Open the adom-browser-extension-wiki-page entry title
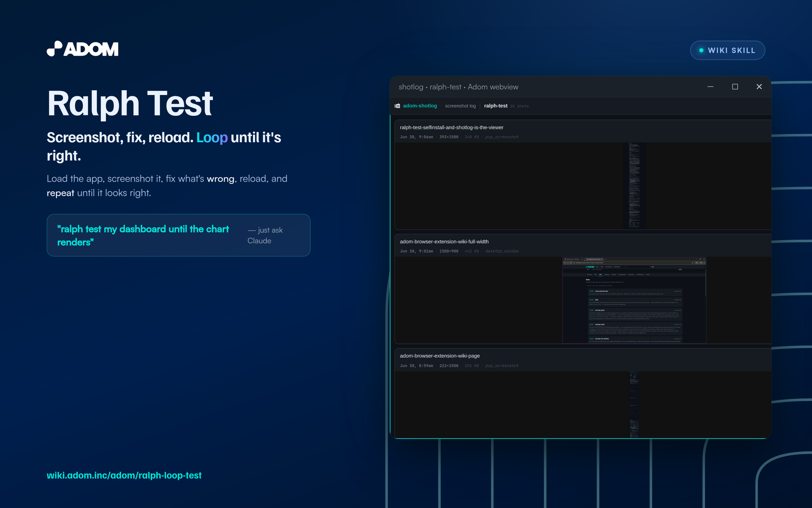Viewport: 812px width, 508px height. click(440, 356)
